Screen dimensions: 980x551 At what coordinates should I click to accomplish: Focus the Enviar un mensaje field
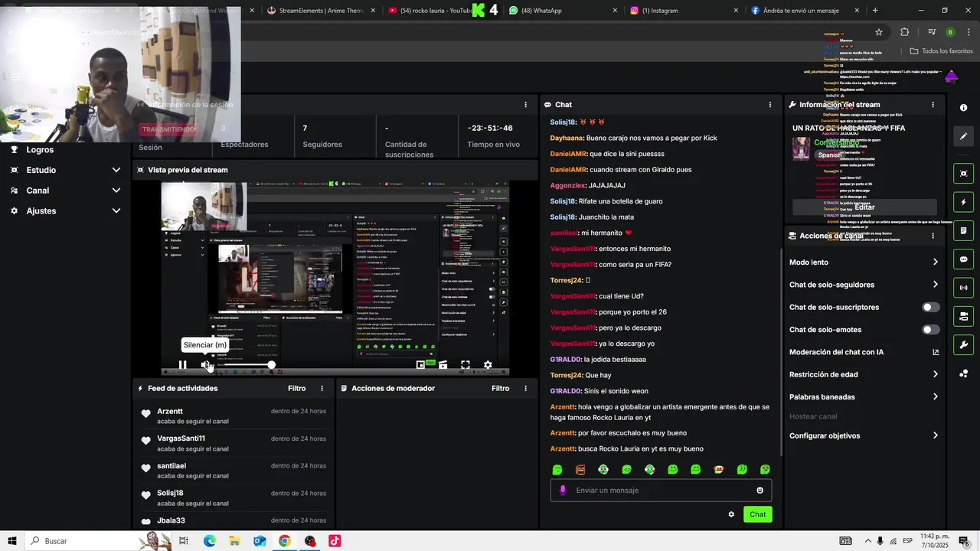click(661, 491)
